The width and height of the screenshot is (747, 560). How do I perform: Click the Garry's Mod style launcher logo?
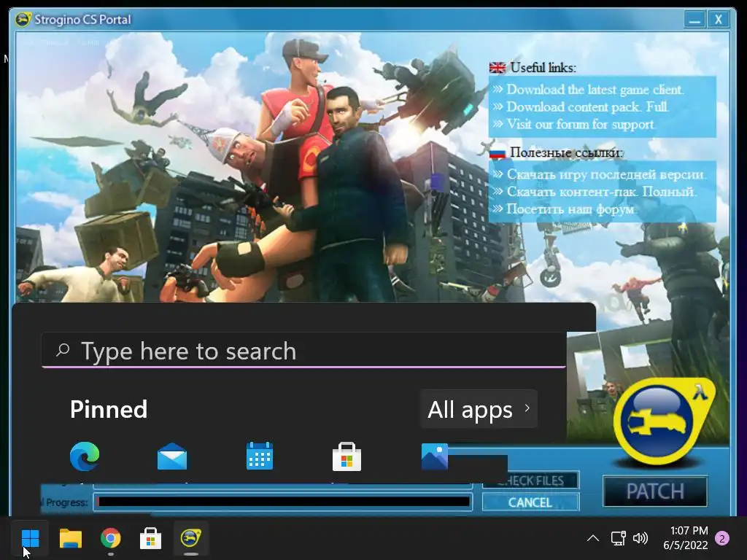(x=662, y=421)
